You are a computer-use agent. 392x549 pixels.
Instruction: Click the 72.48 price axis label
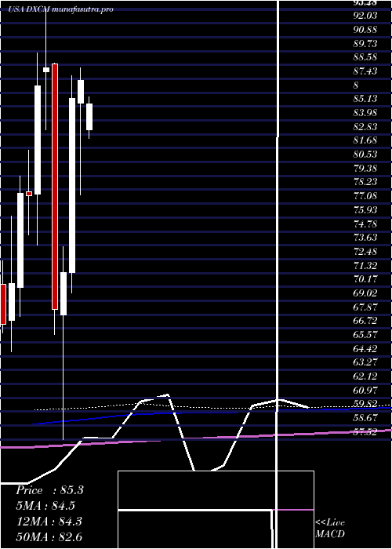(365, 252)
